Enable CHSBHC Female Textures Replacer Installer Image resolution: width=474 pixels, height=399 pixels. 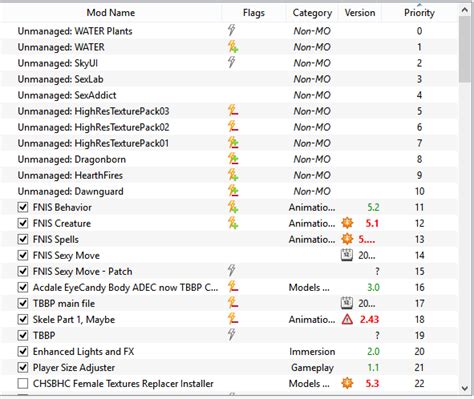(x=23, y=383)
